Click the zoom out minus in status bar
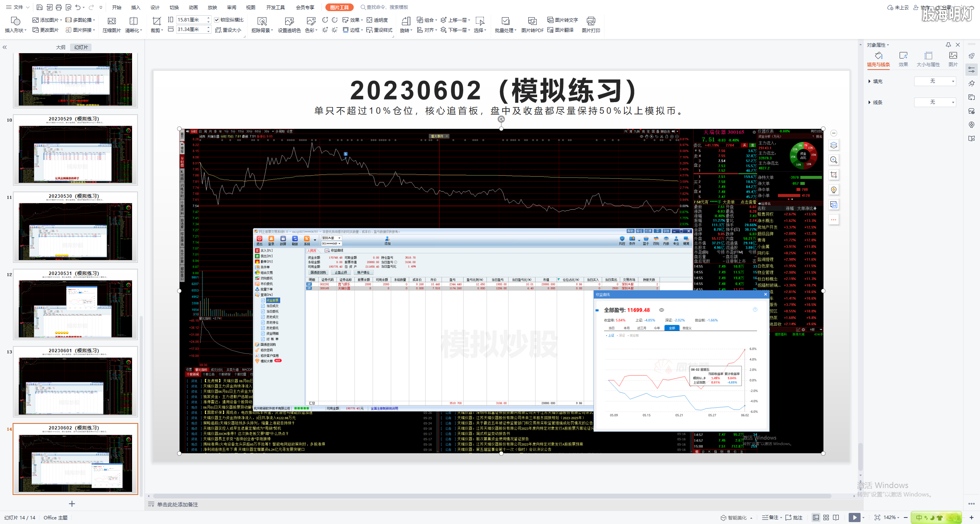Image resolution: width=980 pixels, height=524 pixels. [x=905, y=517]
